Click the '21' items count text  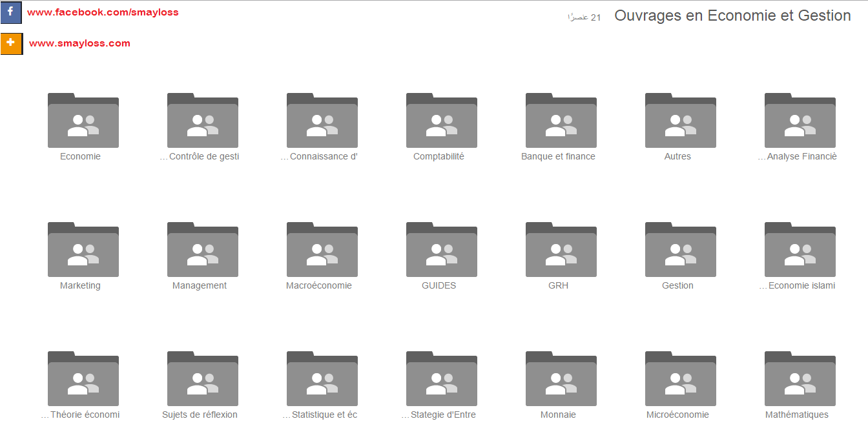coord(584,17)
